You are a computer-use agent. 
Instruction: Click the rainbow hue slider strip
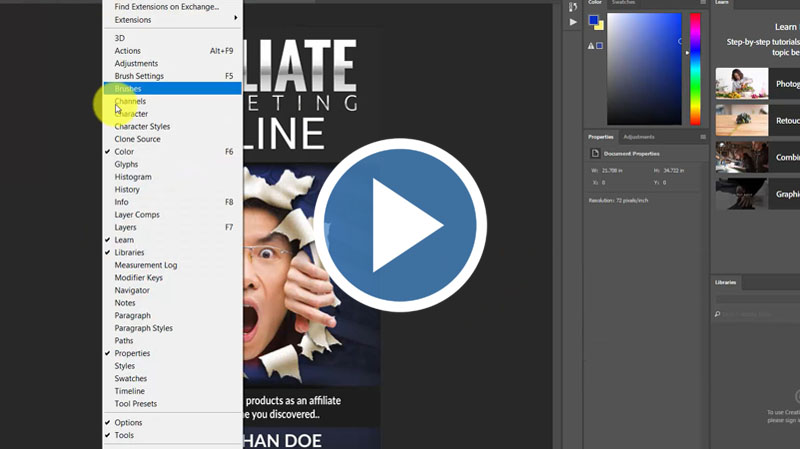(x=695, y=68)
